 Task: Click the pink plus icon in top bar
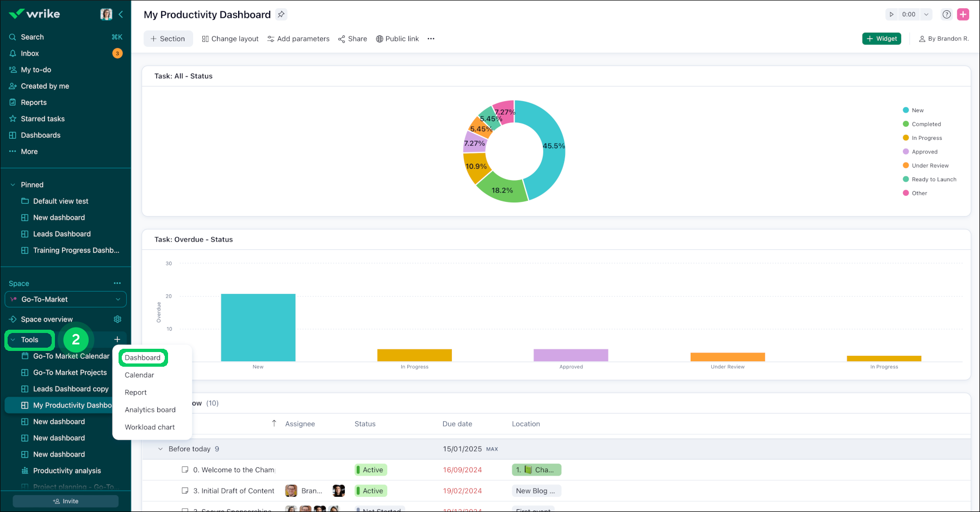[x=963, y=14]
